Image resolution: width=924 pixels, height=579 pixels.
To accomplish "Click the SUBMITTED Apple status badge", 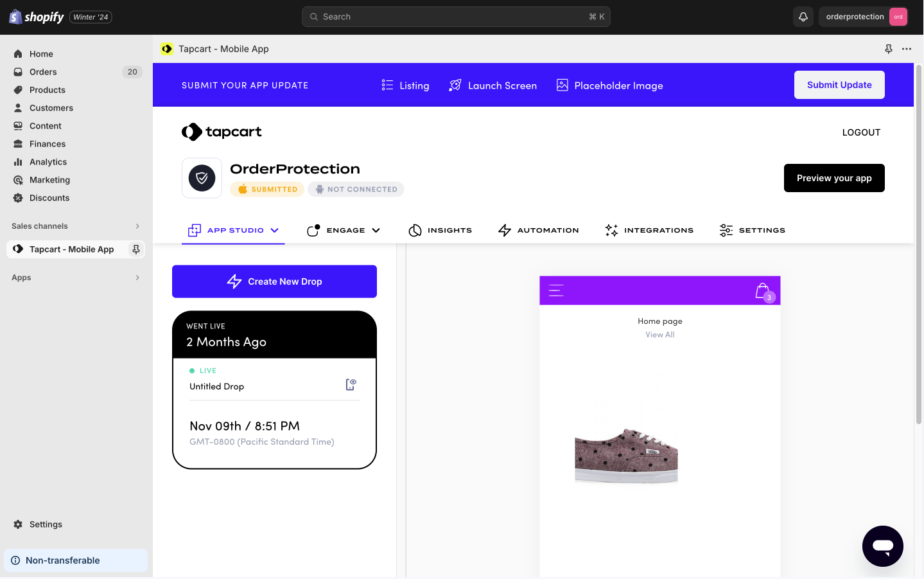I will 267,190.
